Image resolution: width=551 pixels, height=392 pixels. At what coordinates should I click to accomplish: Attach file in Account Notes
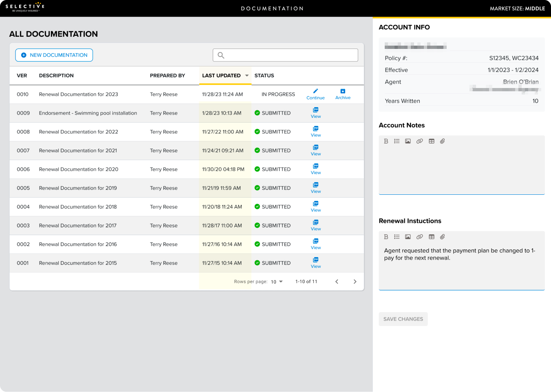tap(442, 141)
